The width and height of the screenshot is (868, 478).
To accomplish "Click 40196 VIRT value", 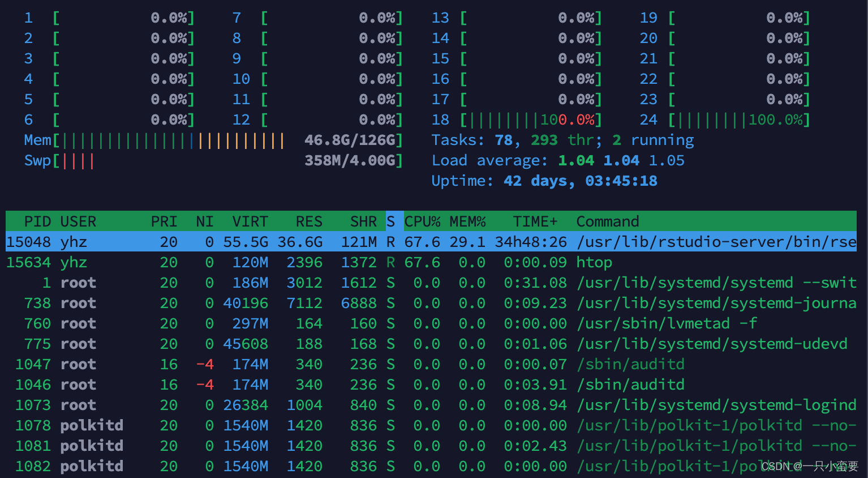I will tap(246, 303).
